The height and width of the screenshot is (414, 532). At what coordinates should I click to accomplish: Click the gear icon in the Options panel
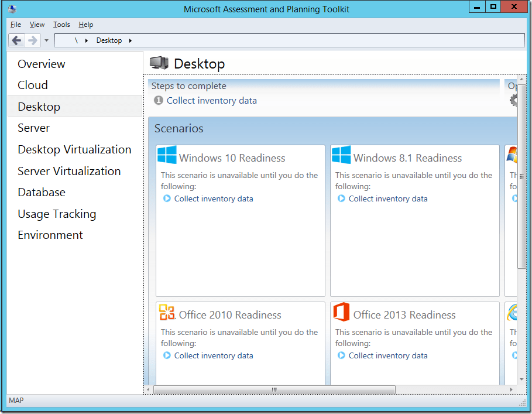coord(513,100)
